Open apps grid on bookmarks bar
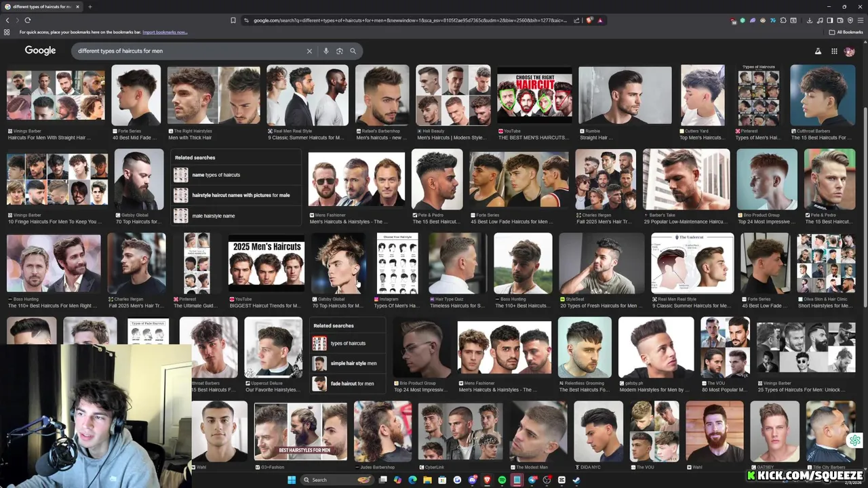Screen dimensions: 868x488 [x=7, y=32]
